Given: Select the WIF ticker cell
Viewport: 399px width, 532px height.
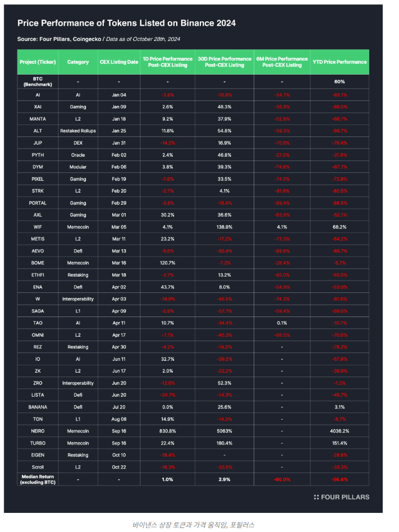Looking at the screenshot, I should click(x=38, y=227).
